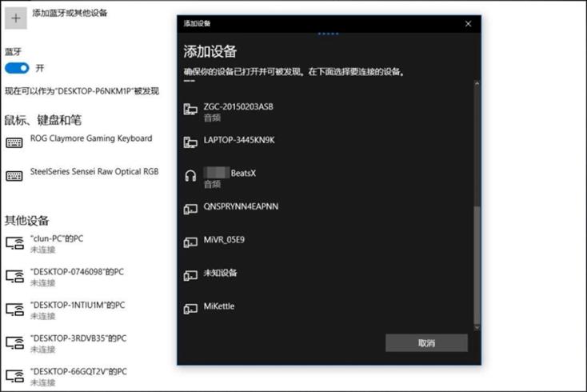The image size is (587, 392).
Task: Select "DESKTOP-3RDVB35"的PC entry
Action: pyautogui.click(x=78, y=338)
